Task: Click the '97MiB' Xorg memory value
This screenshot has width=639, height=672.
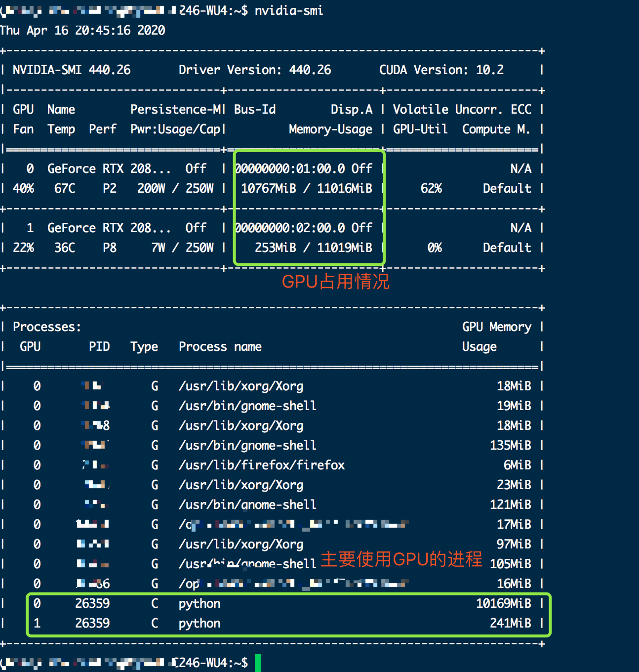Action: coord(514,544)
